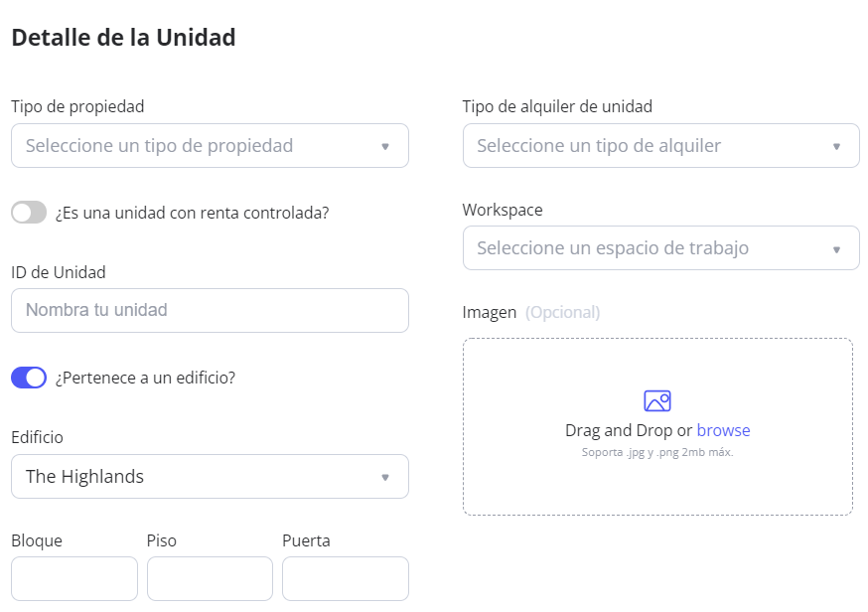Open the Edificio dropdown showing The Highlands

pyautogui.click(x=199, y=477)
